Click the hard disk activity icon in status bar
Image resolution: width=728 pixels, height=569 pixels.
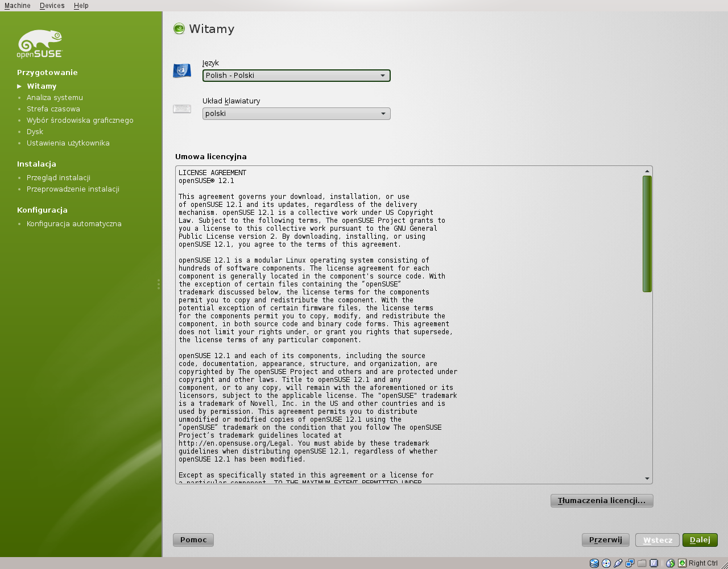pos(594,563)
